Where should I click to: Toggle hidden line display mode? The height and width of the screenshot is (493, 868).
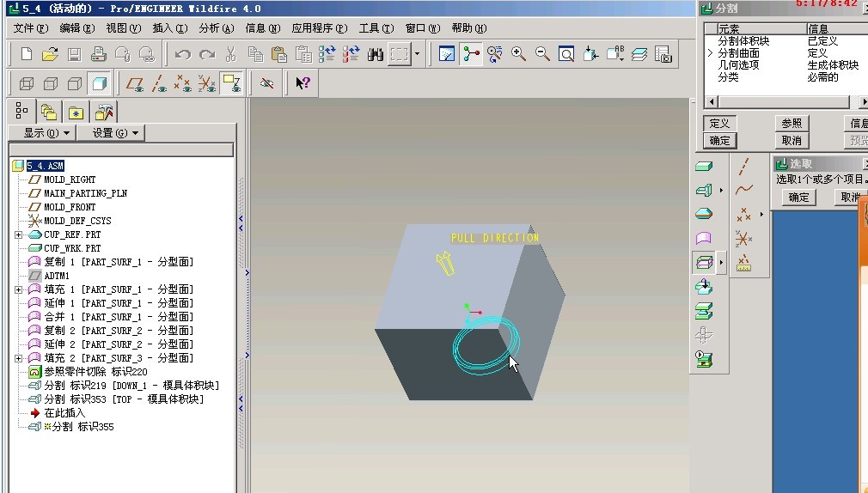coord(51,83)
